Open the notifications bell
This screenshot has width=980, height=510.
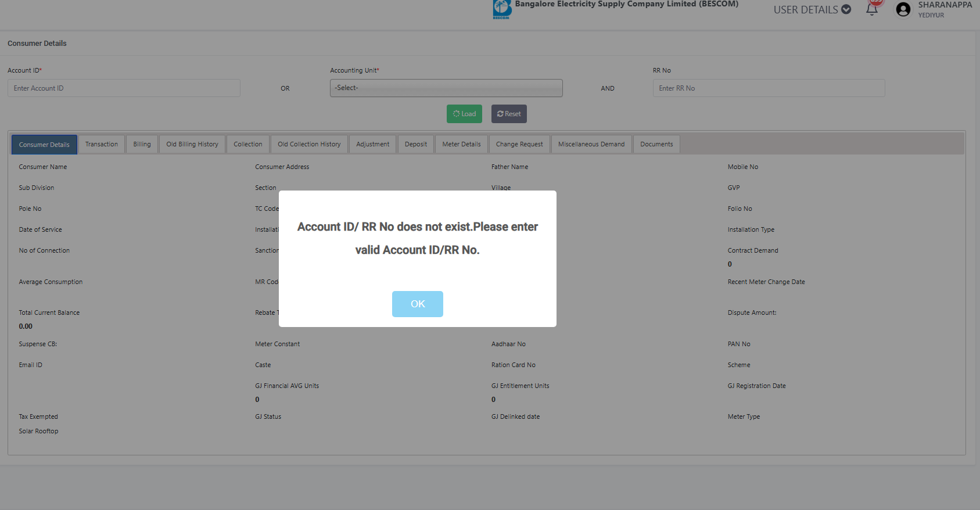[872, 9]
